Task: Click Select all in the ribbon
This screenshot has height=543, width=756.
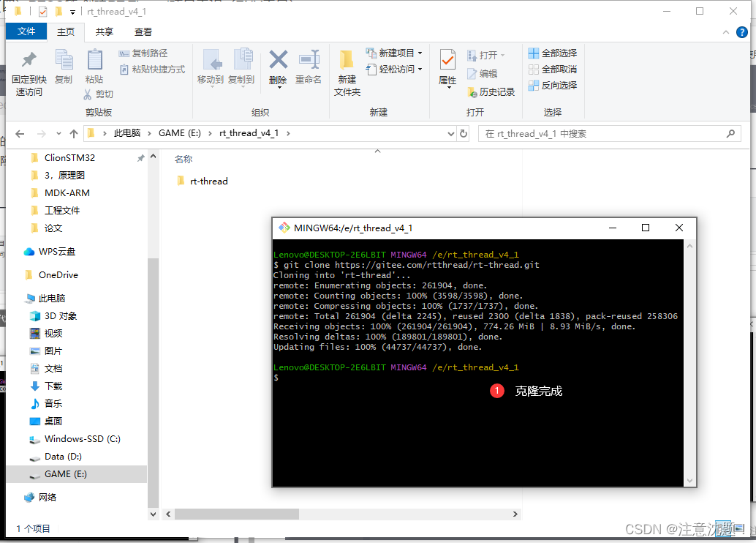Action: (553, 53)
